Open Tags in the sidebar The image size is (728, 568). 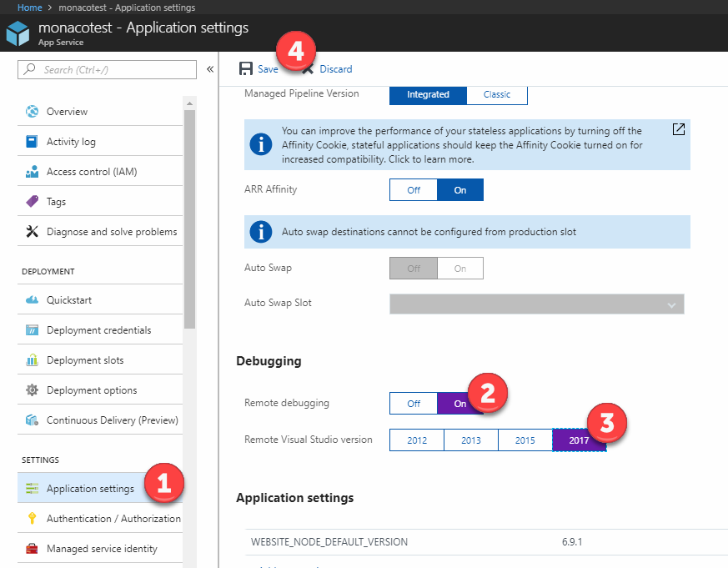(100, 201)
